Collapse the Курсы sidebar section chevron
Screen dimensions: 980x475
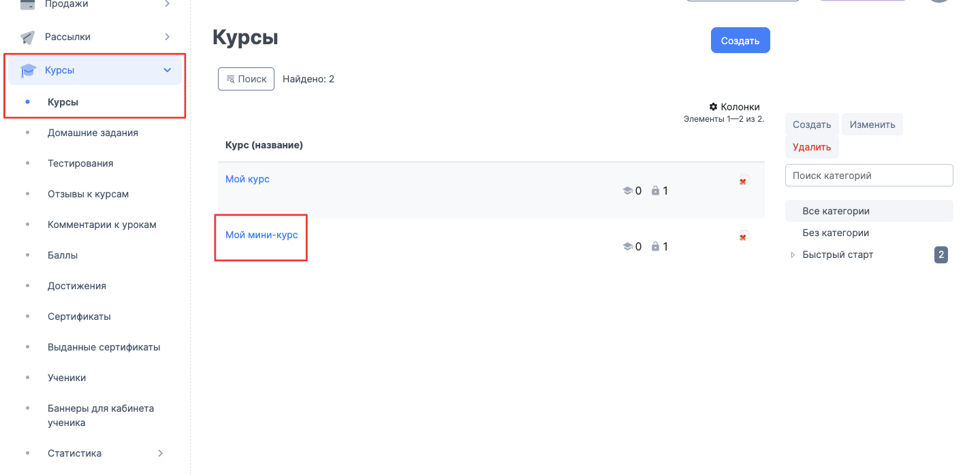[x=168, y=70]
